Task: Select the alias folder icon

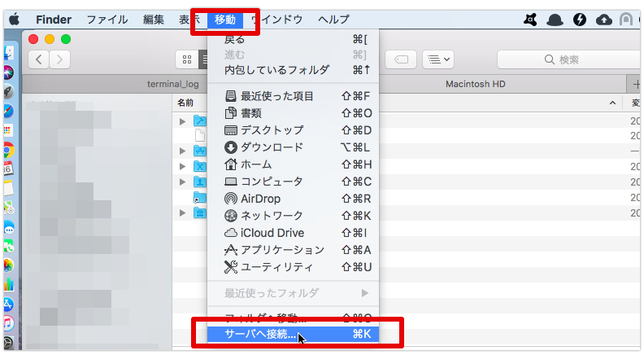Action: tap(200, 198)
